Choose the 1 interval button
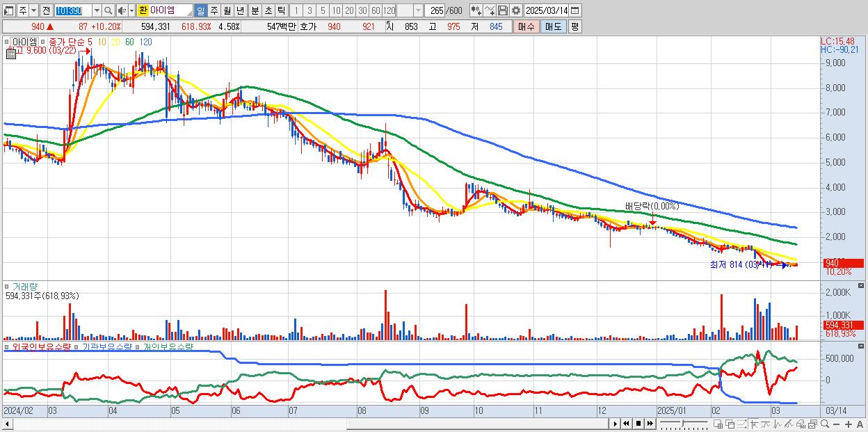Screen dimensions: 868x432 pos(296,10)
